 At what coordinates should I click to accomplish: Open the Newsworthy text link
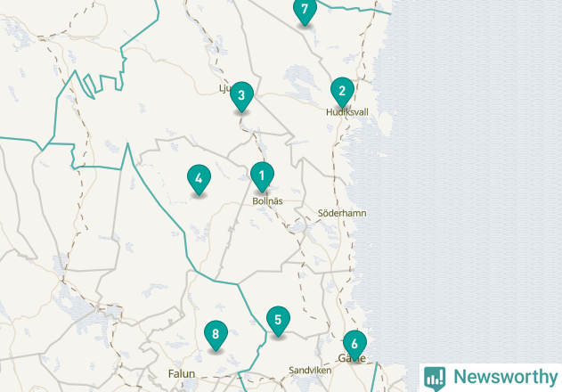coord(505,377)
